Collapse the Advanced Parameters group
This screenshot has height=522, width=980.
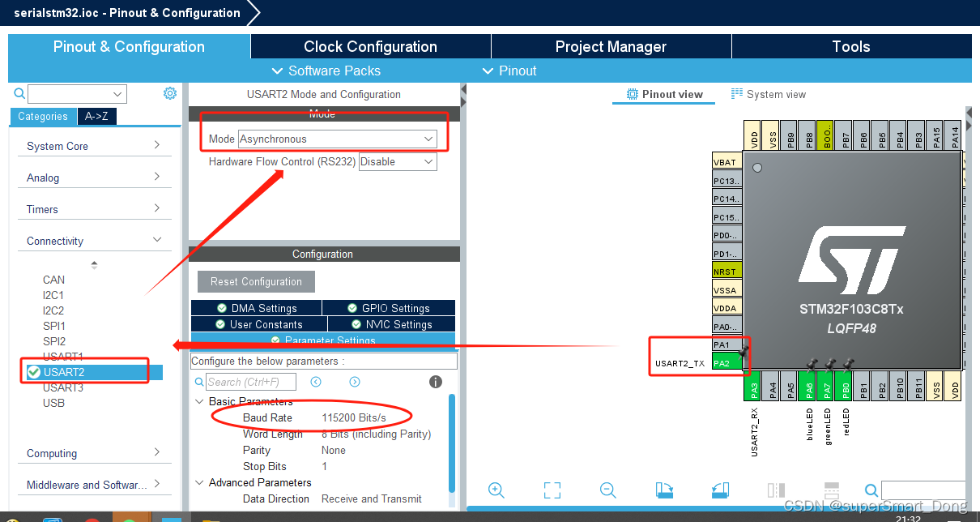tap(200, 482)
